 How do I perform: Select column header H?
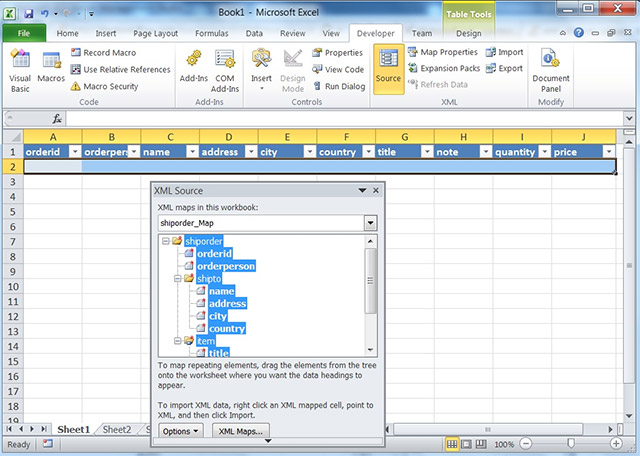pyautogui.click(x=463, y=137)
